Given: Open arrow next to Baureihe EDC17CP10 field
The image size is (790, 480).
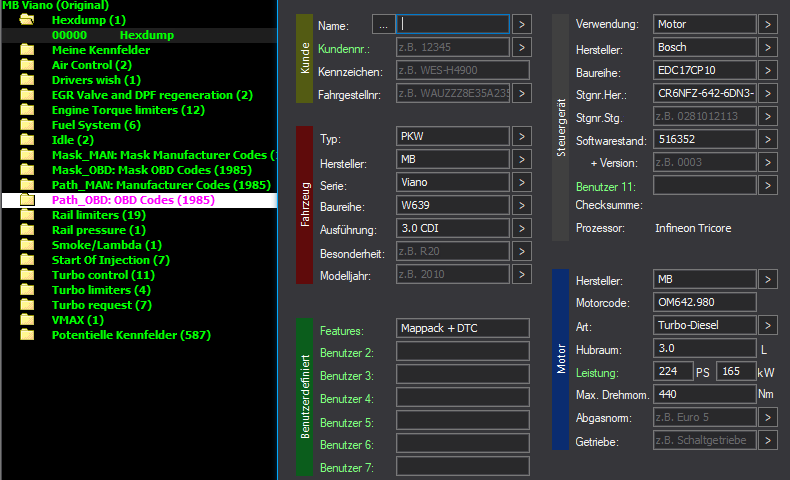Looking at the screenshot, I should 768,71.
